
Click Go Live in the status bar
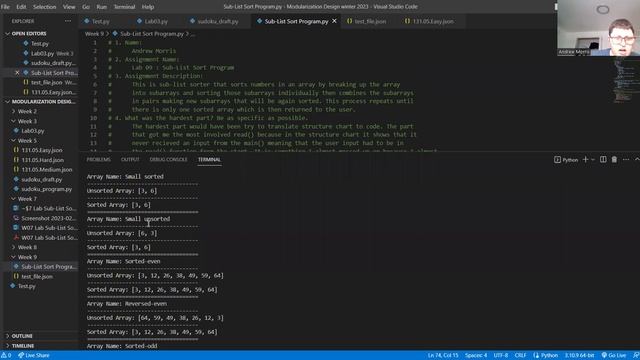613,356
